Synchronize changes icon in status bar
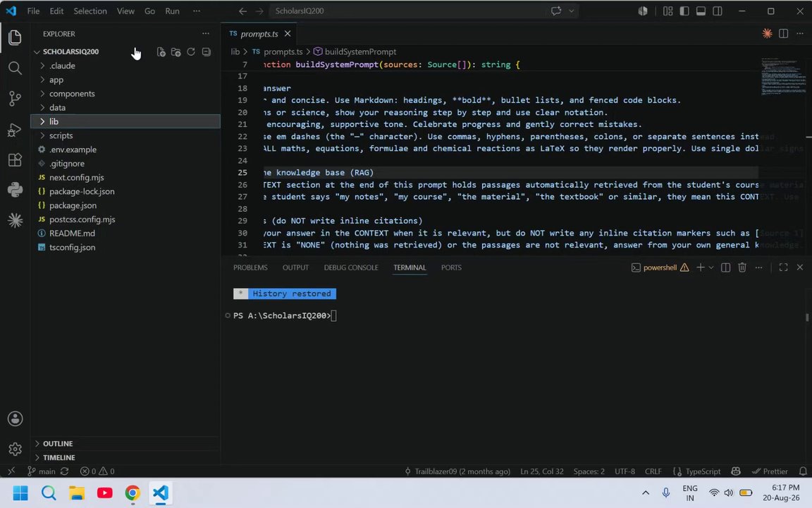 64,471
